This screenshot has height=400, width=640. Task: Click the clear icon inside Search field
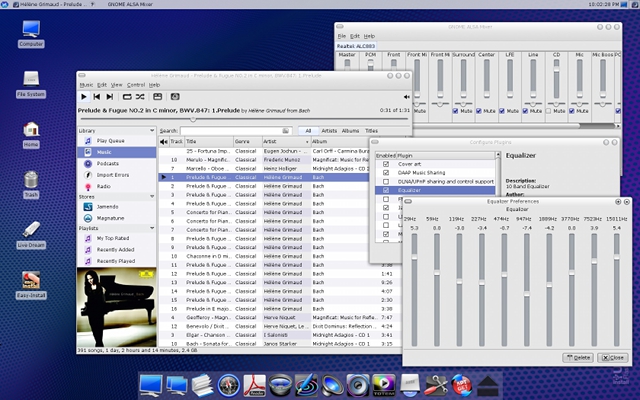click(286, 131)
